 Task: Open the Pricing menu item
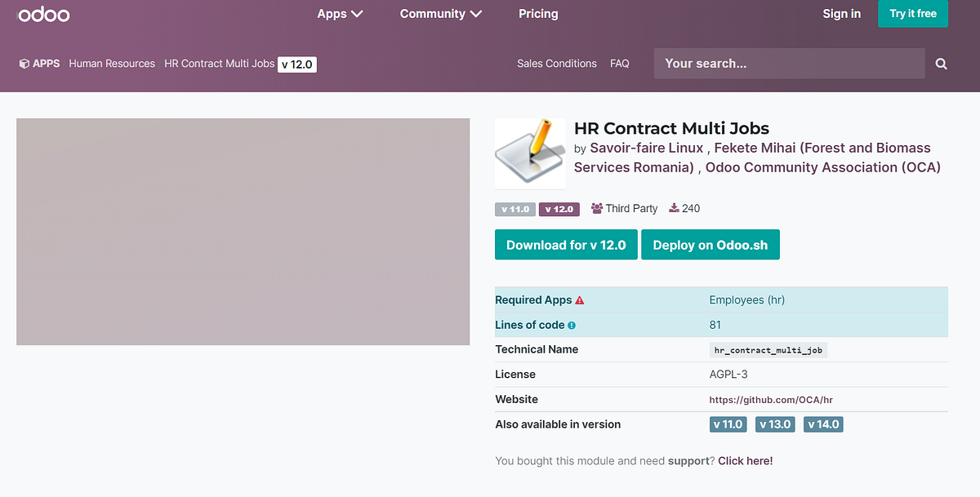538,13
